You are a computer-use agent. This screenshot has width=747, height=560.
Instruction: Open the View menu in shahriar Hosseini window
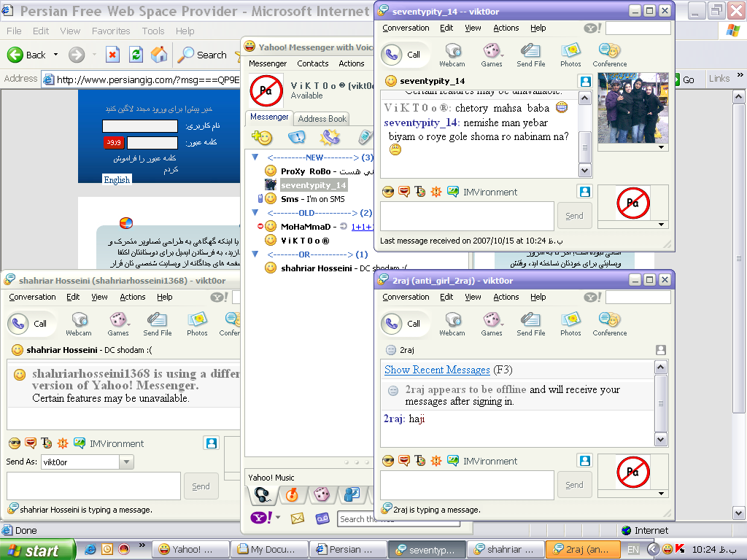coord(99,297)
